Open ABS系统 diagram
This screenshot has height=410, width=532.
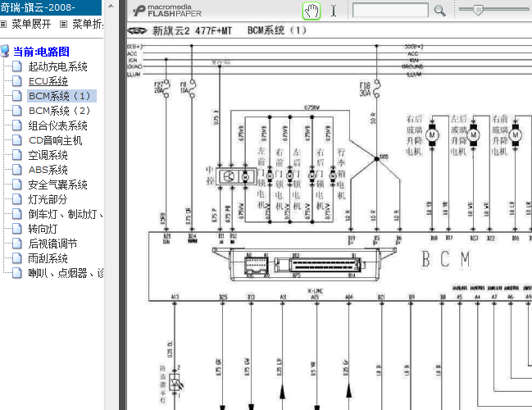[x=48, y=170]
